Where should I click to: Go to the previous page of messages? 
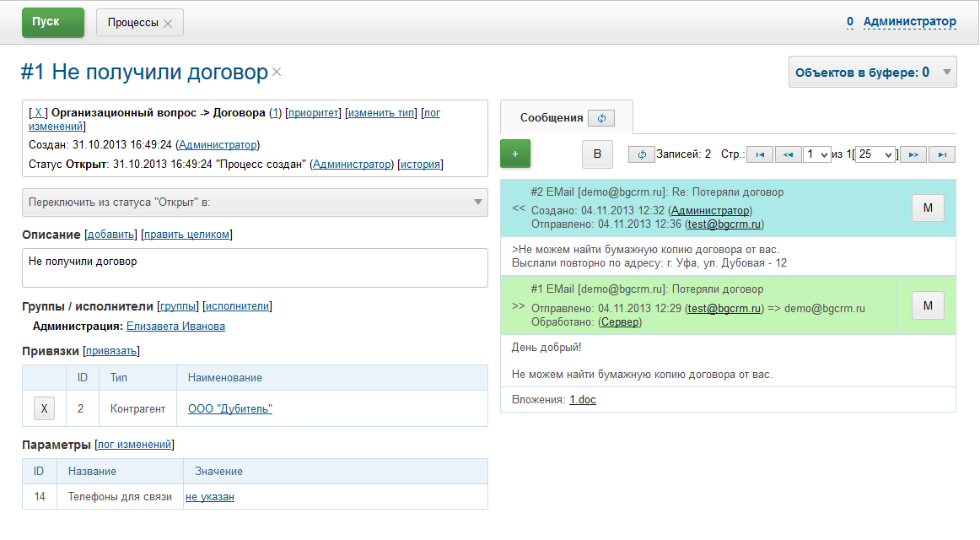click(x=788, y=154)
